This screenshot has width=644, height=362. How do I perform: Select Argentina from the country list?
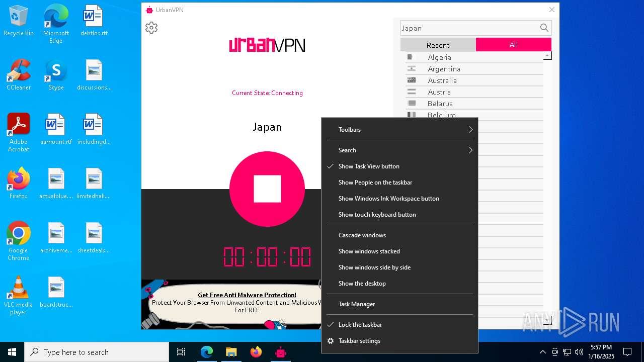point(474,69)
